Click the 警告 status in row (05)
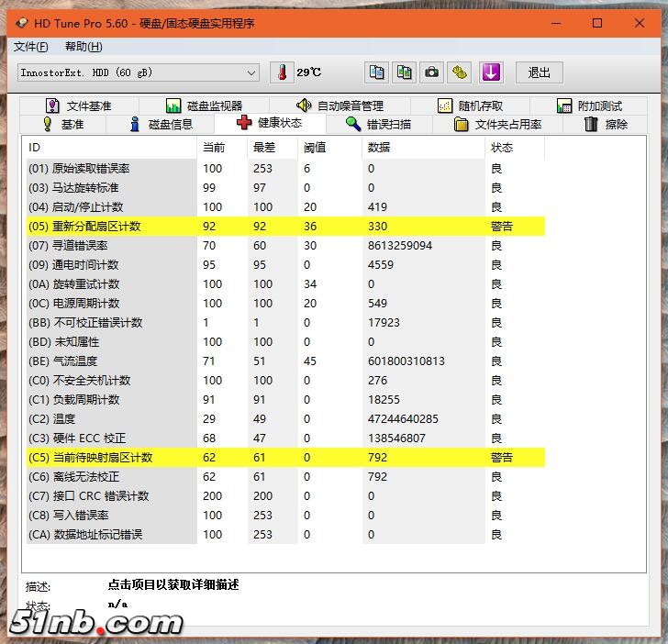This screenshot has height=644, width=668. click(x=501, y=227)
